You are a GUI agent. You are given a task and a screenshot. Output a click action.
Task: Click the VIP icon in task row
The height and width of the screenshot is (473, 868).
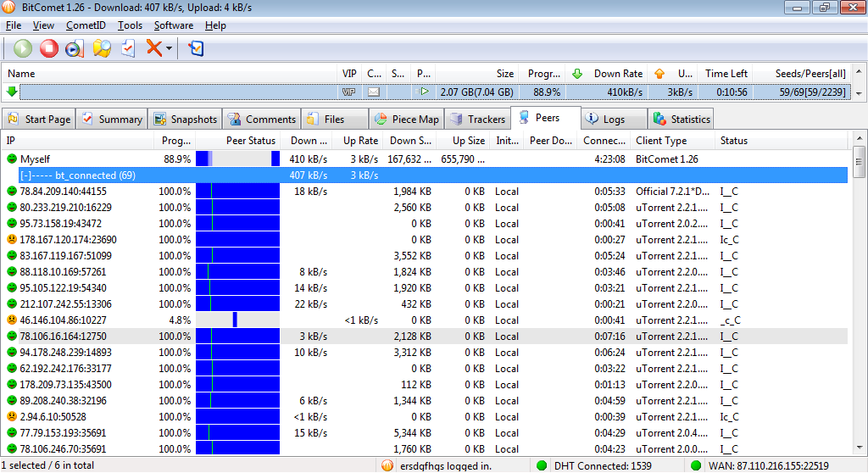coord(348,92)
